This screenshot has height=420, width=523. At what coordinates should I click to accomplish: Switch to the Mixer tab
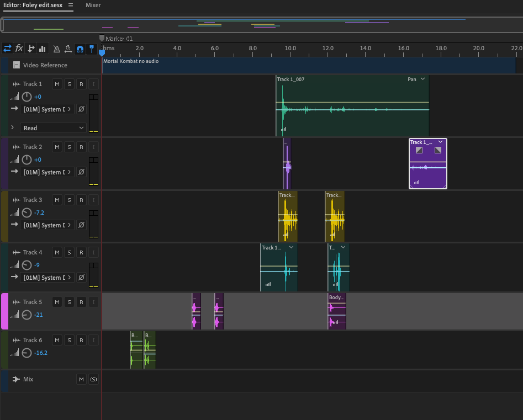tap(93, 5)
